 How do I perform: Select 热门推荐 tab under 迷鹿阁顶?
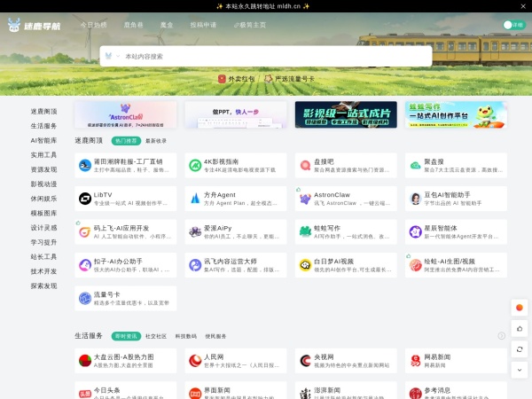(x=126, y=141)
